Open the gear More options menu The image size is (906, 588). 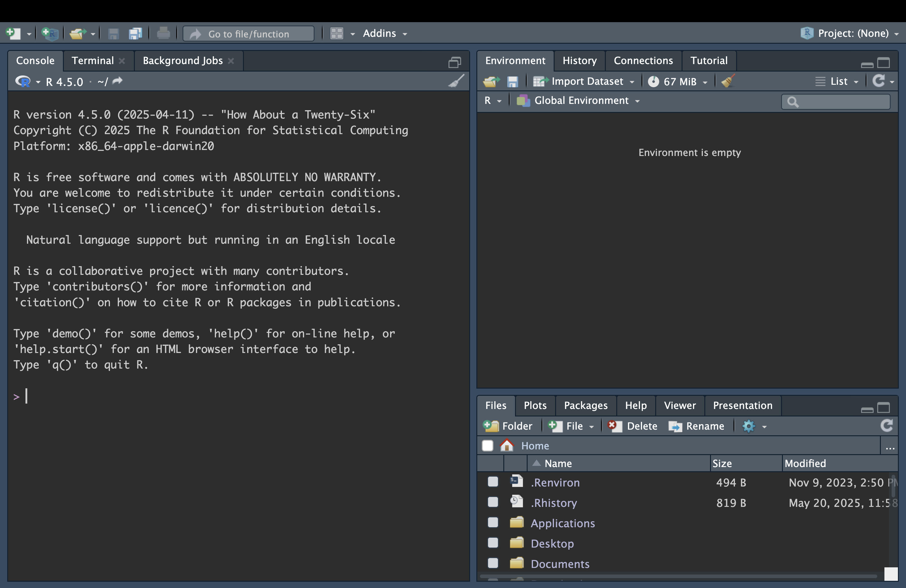[754, 426]
